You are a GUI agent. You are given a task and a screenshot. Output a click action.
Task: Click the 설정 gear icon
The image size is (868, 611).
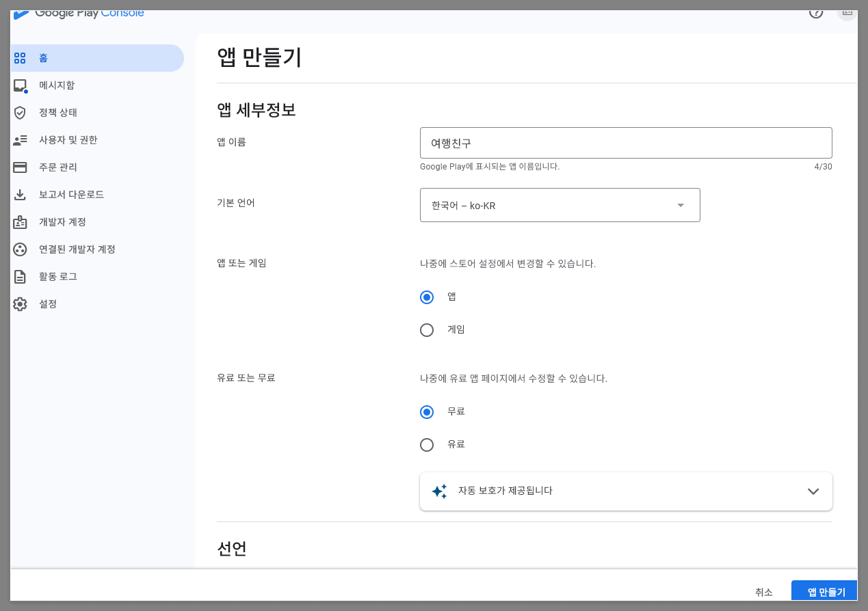coord(20,304)
